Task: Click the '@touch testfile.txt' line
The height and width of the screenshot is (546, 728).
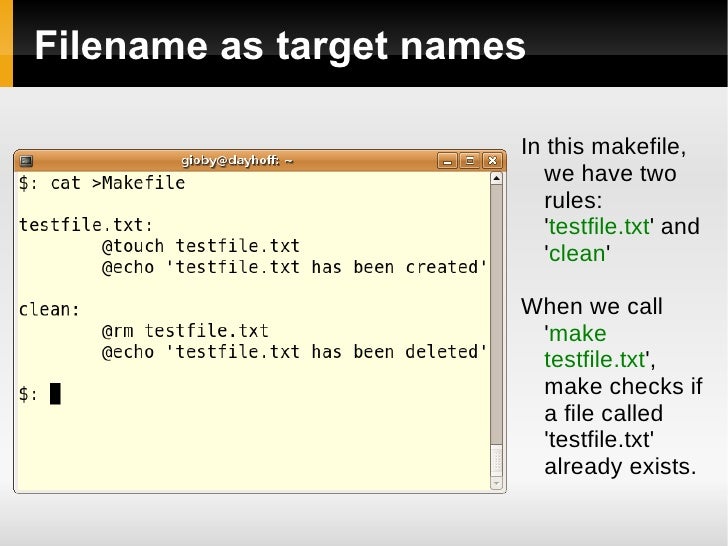Action: click(x=201, y=246)
